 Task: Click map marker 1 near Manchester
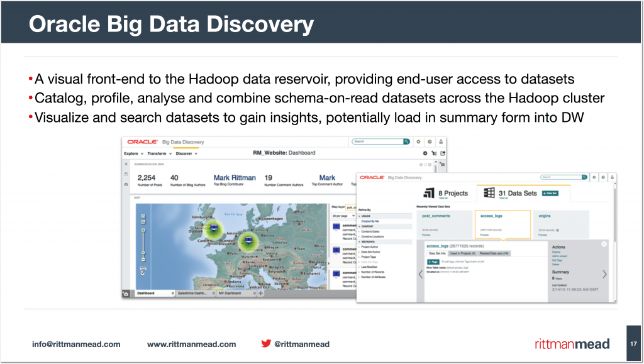(214, 227)
